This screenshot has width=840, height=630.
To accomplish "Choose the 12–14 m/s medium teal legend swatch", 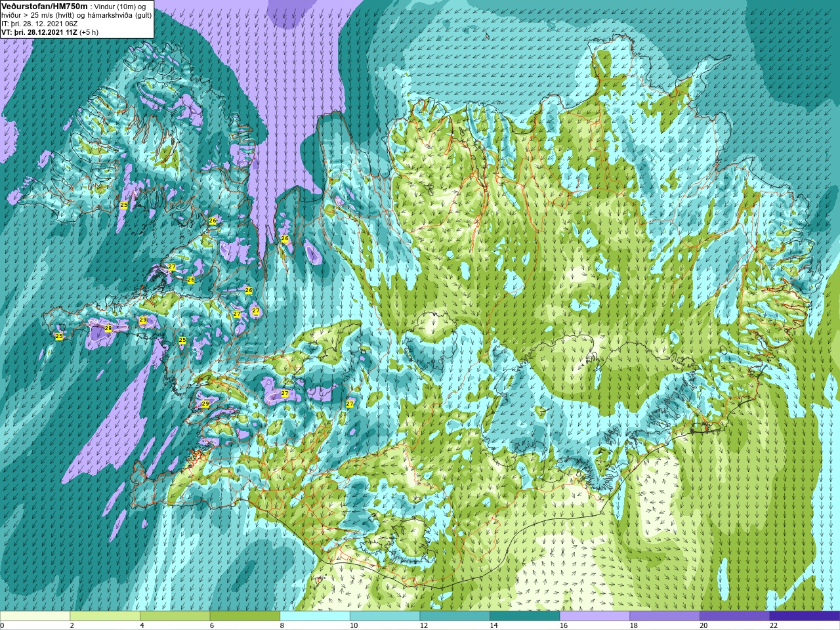I will pyautogui.click(x=455, y=616).
